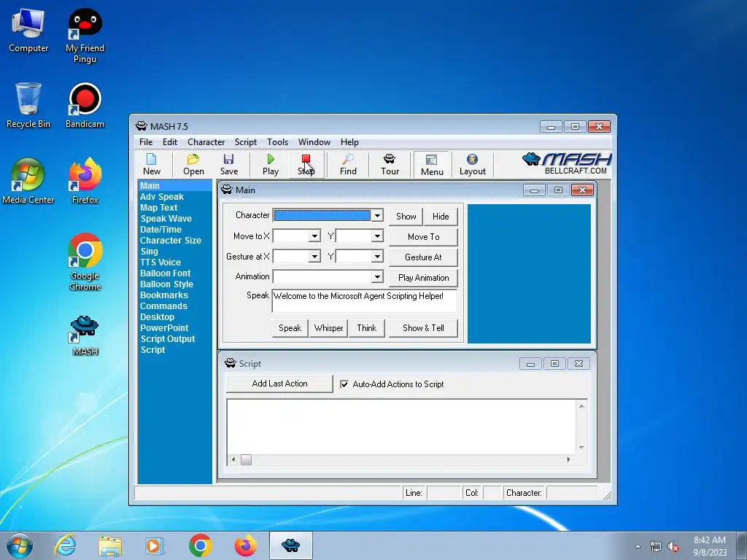Click the Show & Tell button
747x560 pixels.
[x=424, y=328]
